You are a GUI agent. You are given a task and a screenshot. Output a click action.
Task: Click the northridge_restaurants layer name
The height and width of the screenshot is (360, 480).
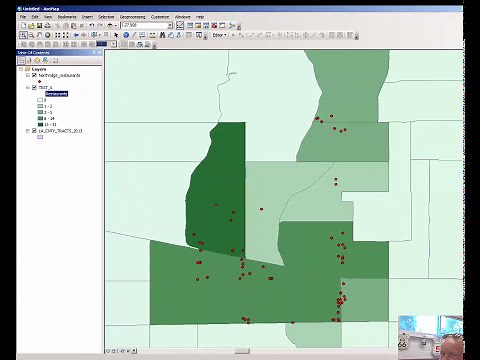pos(59,75)
